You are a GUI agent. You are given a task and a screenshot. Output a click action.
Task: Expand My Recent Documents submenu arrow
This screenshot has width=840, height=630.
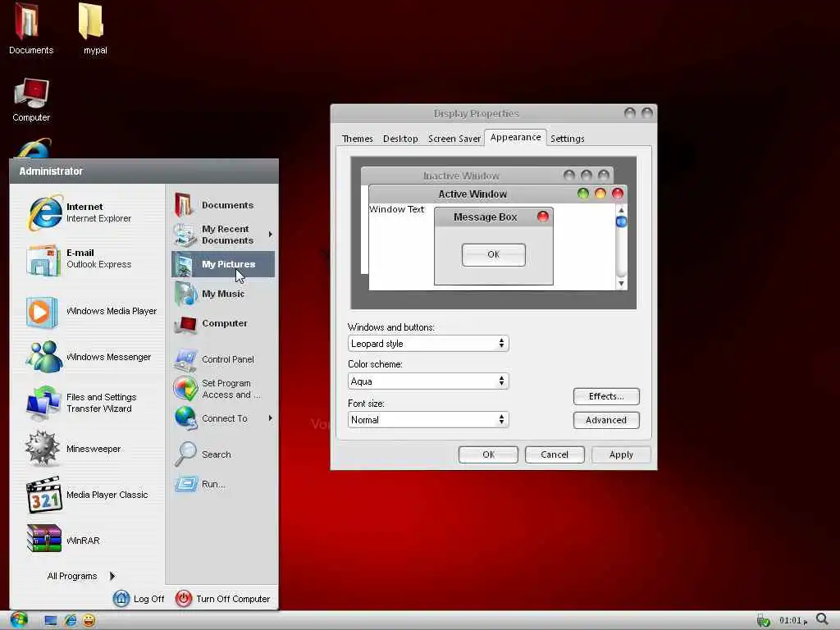271,235
